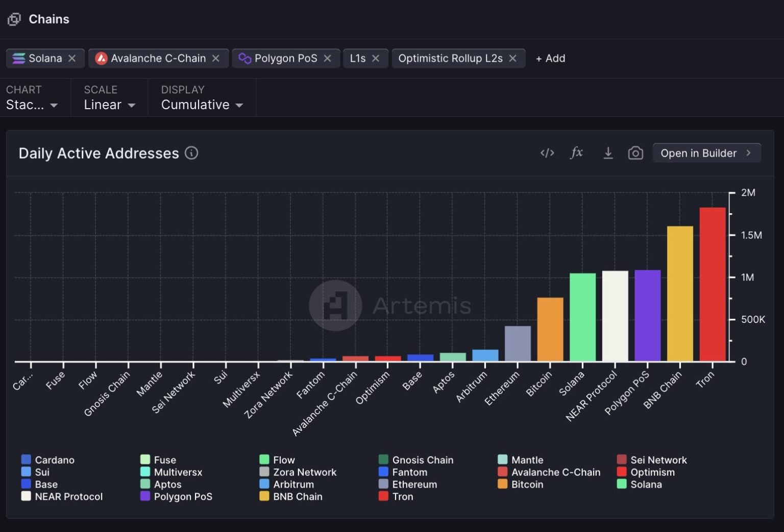
Task: Toggle Ethereum series in the legend
Action: 414,484
